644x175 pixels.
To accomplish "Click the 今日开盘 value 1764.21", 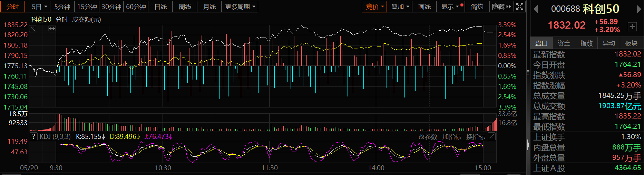I will (628, 64).
